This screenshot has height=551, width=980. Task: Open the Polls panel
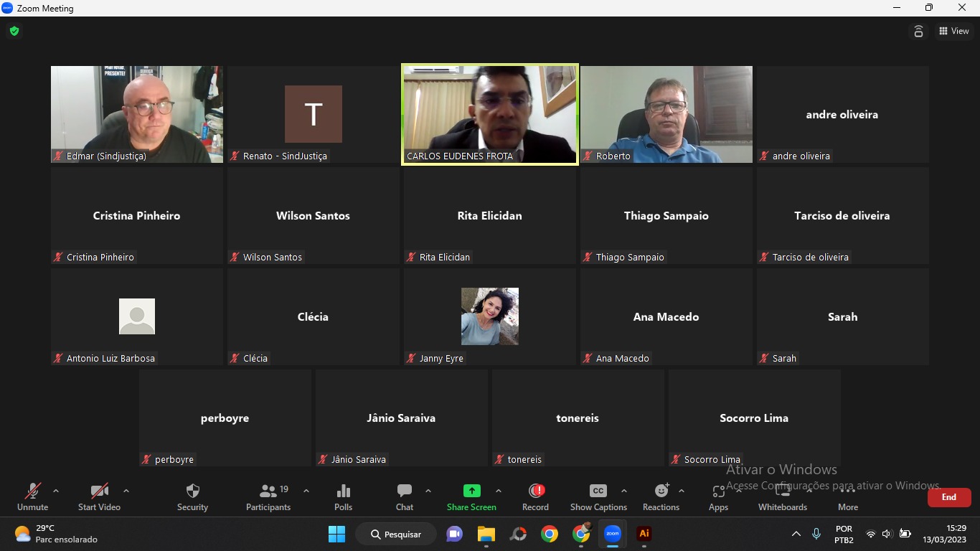[343, 496]
